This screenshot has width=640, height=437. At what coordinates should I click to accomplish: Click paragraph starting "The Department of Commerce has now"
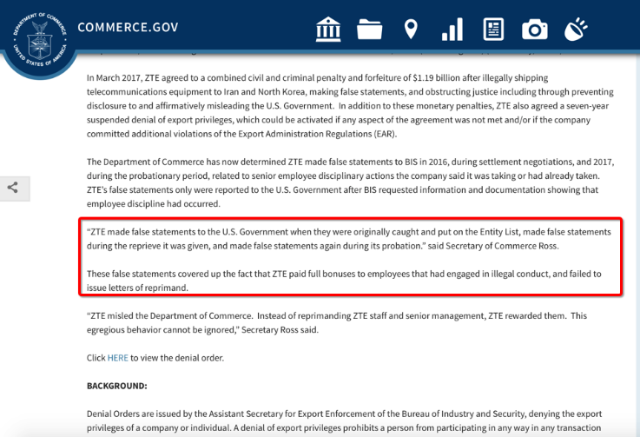pos(350,183)
